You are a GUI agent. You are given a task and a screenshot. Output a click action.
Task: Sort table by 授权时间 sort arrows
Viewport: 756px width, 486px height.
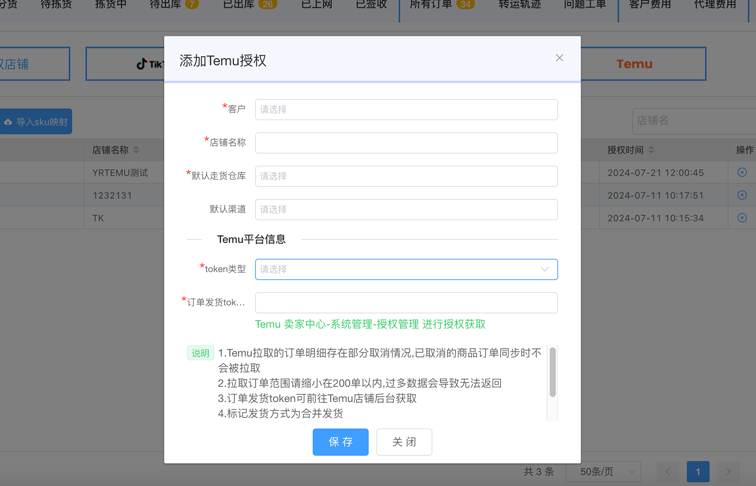pos(652,150)
